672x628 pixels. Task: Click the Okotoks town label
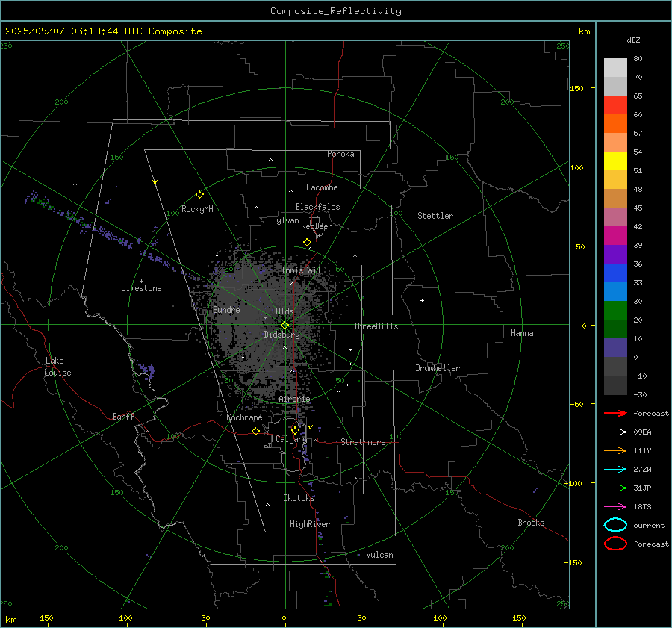click(x=299, y=497)
